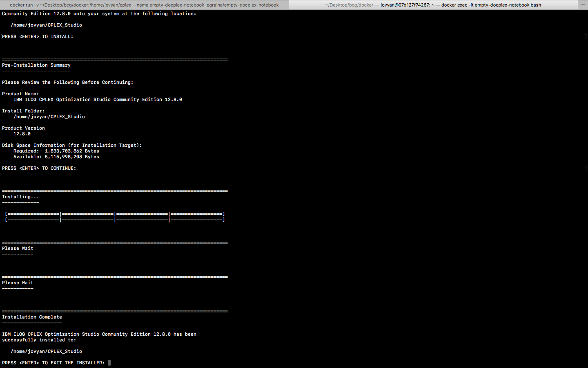
Task: Click the 'Please Review the Following Before Continuing:' text
Action: click(67, 82)
